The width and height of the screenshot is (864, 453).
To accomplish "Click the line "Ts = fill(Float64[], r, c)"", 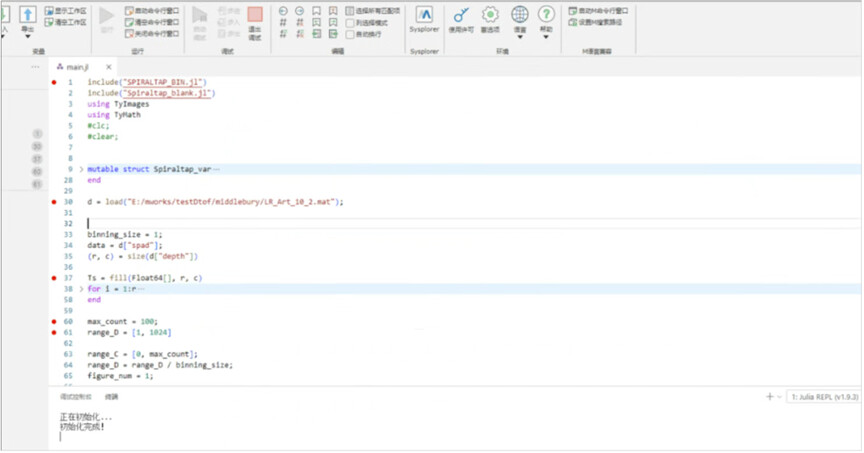I will click(144, 278).
